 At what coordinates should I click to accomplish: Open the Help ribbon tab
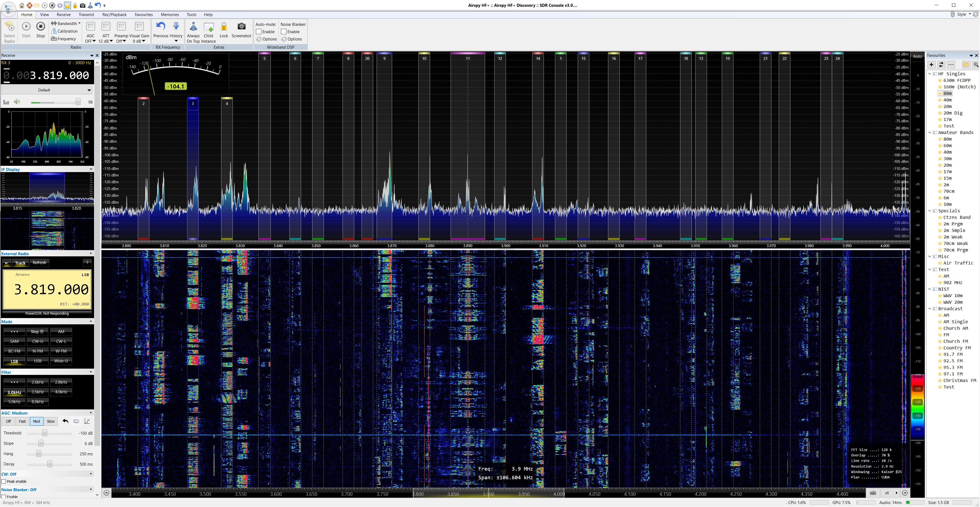coord(208,14)
